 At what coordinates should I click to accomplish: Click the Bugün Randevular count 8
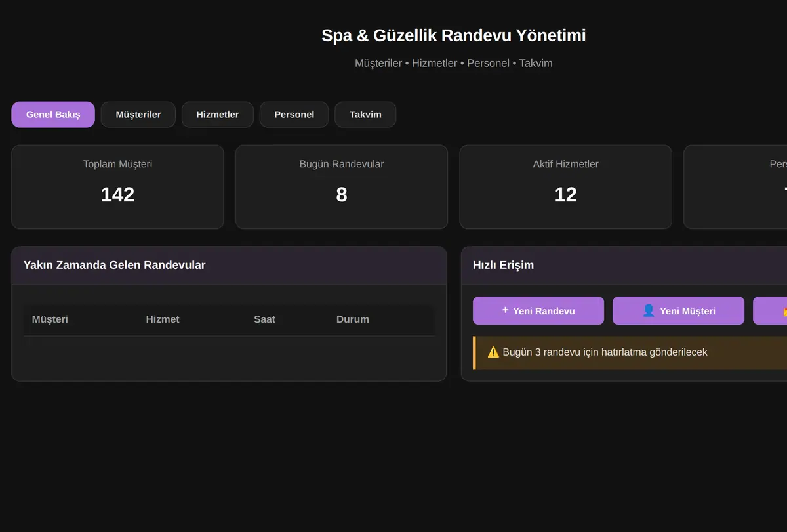[342, 195]
